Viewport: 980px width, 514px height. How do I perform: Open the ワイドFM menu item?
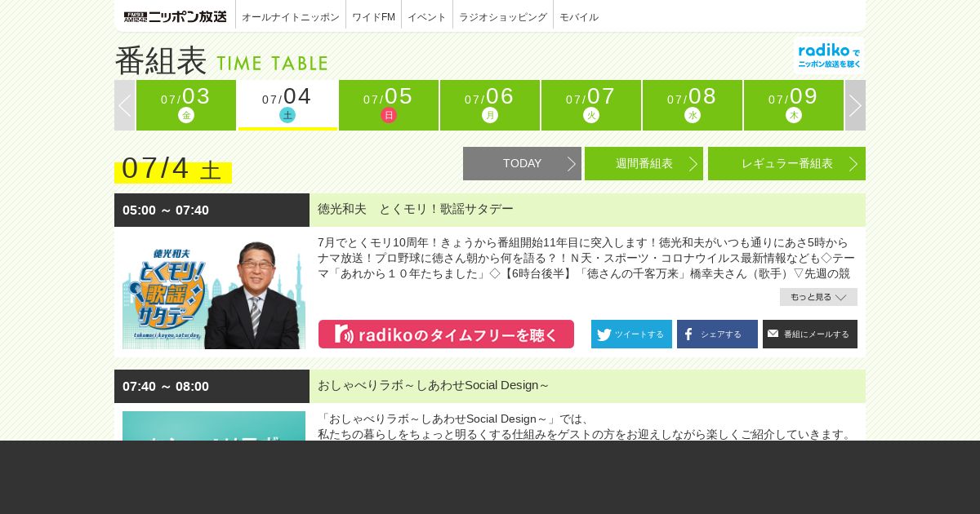(373, 17)
